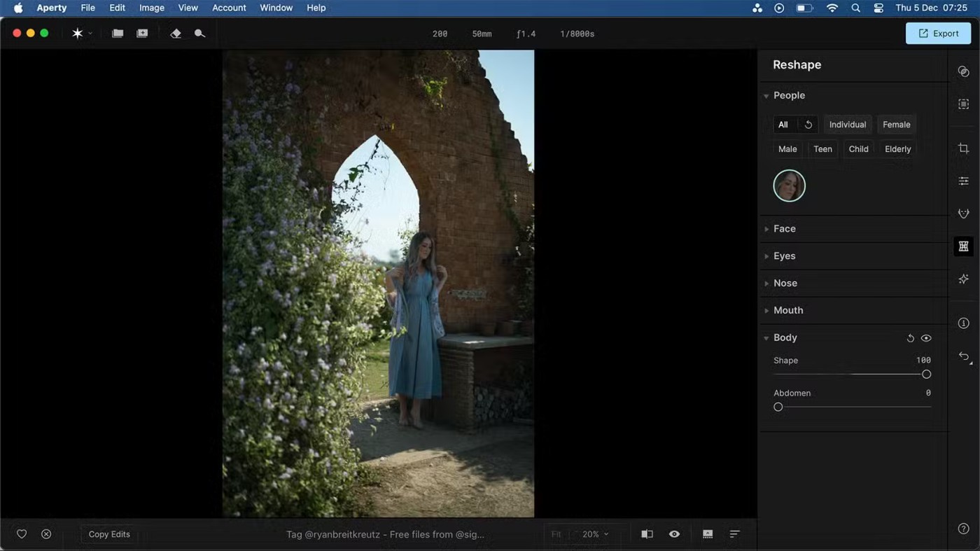Open the Account menu
980x551 pixels.
pos(229,8)
